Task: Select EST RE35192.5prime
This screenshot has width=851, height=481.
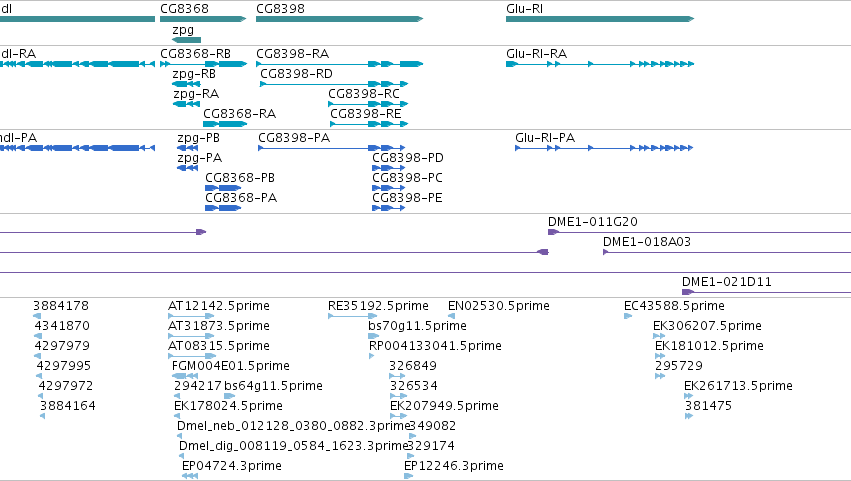Action: pos(378,306)
